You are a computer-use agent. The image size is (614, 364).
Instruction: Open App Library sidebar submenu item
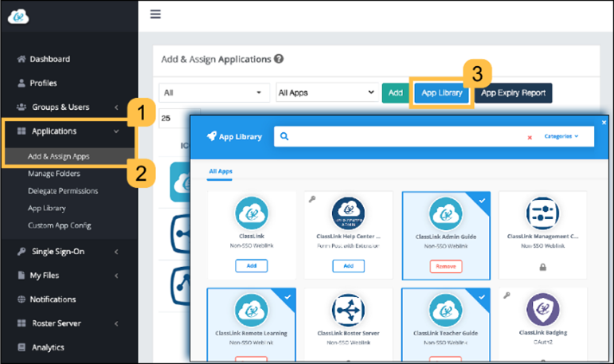(x=47, y=208)
